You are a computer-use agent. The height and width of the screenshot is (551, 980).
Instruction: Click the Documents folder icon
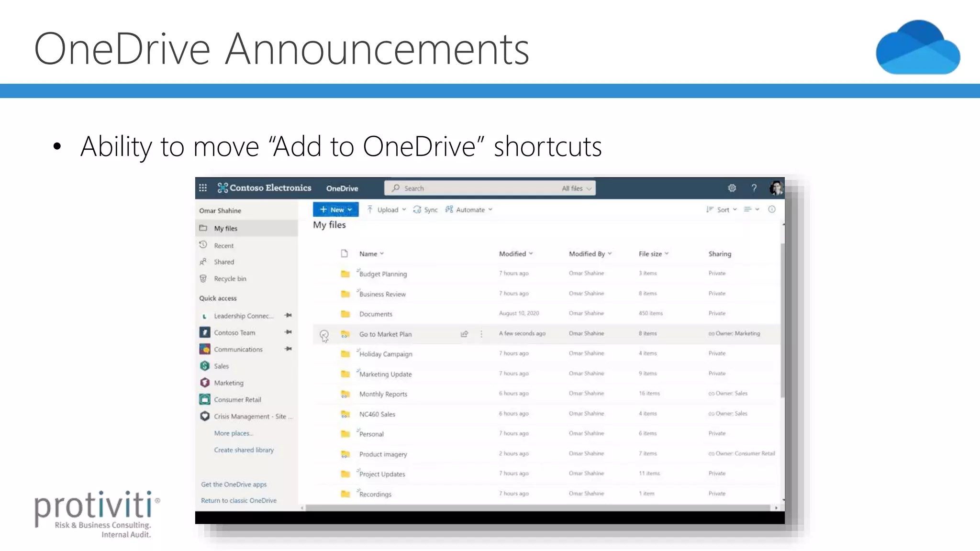pos(345,314)
